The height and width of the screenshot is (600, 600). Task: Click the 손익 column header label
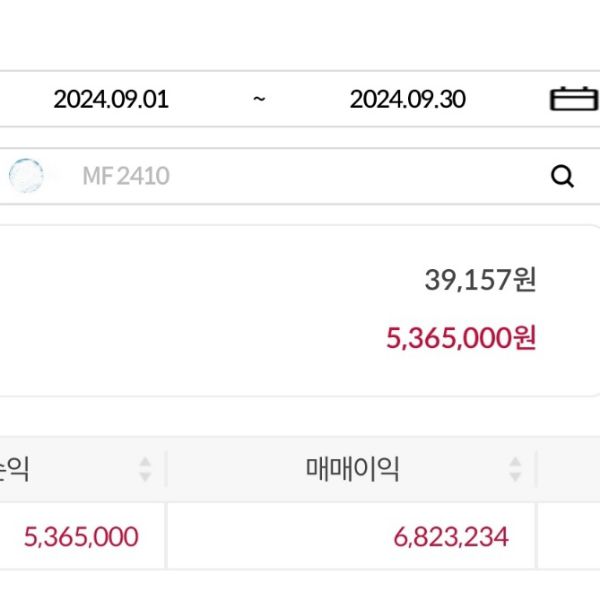(x=14, y=469)
